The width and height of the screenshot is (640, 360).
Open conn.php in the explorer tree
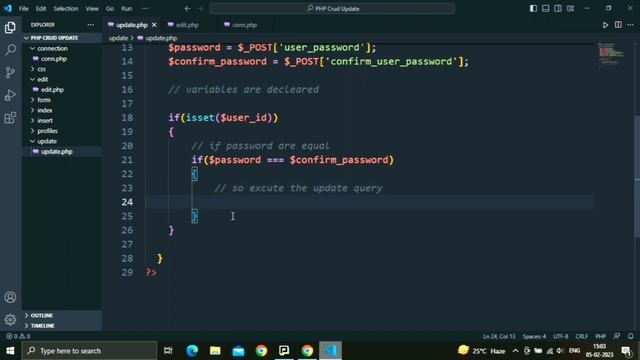62,59
